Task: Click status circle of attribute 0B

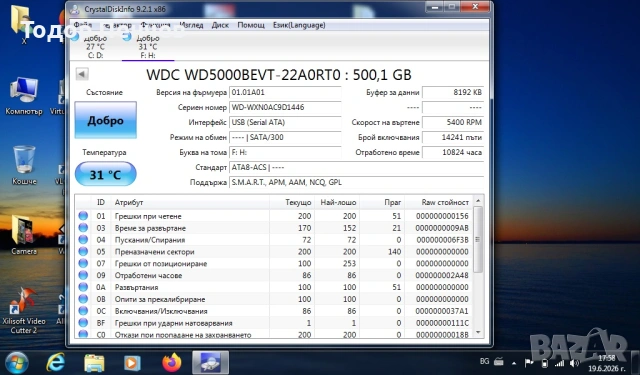Action: (83, 299)
